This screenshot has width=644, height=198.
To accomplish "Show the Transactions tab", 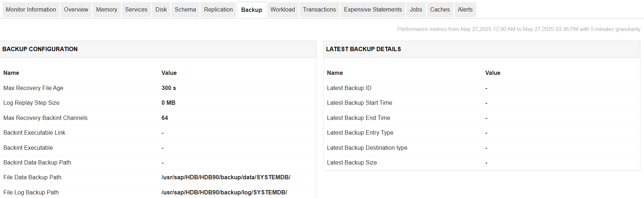I will coord(319,10).
